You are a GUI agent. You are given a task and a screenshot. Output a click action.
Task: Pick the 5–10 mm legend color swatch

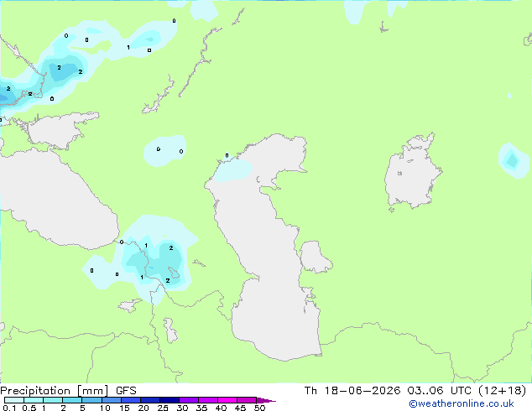(92, 400)
